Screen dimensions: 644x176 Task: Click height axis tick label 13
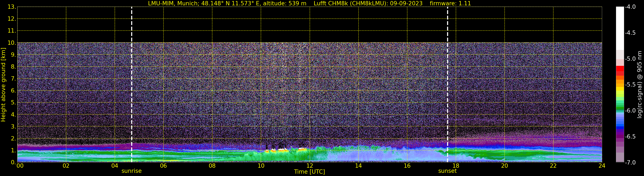point(11,7)
